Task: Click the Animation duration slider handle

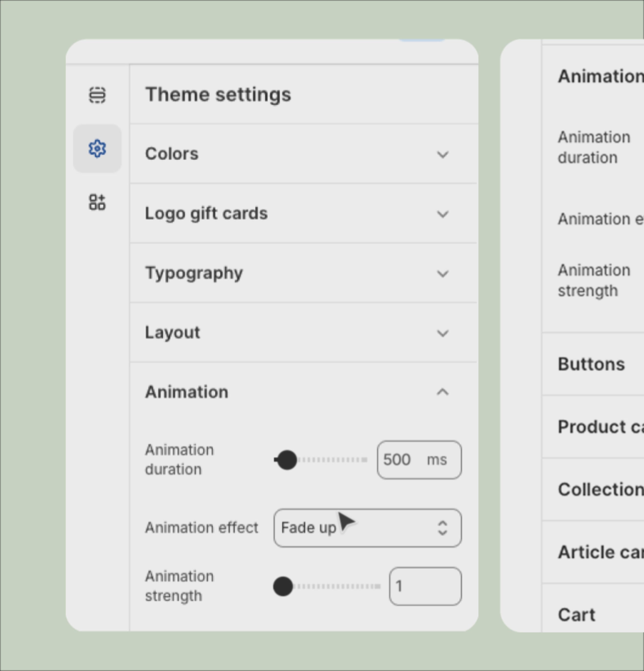Action: point(287,460)
